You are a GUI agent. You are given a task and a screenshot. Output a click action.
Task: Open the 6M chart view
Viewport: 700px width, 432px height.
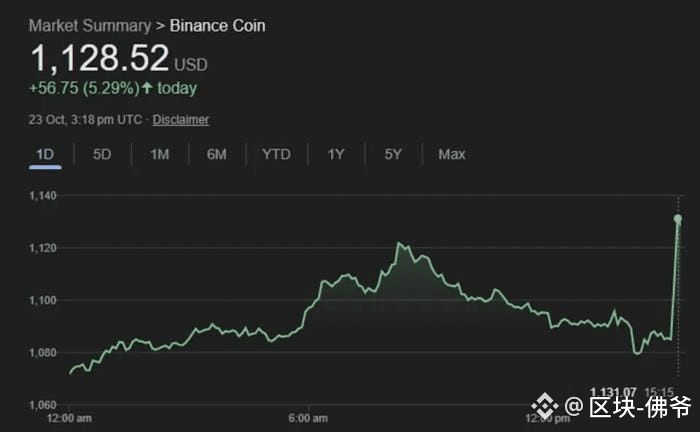217,154
